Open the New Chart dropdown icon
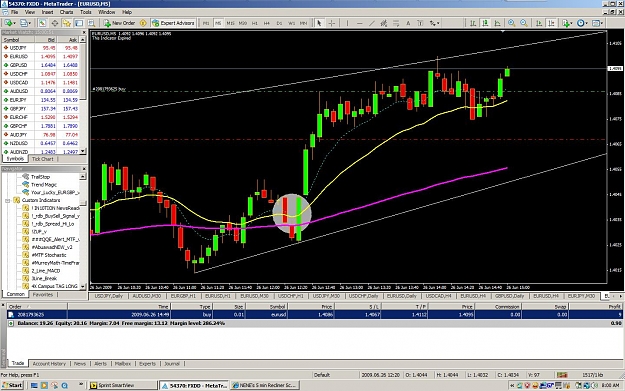 click(x=9, y=23)
